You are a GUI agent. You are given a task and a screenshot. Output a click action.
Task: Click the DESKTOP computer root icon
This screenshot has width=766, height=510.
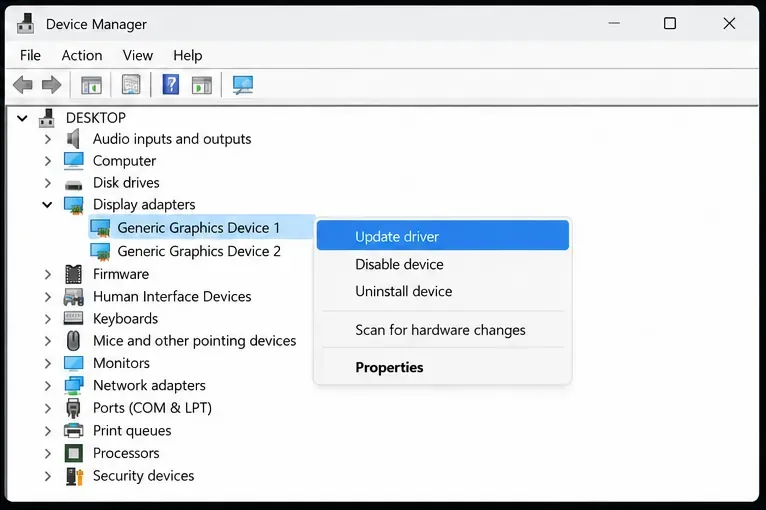47,118
